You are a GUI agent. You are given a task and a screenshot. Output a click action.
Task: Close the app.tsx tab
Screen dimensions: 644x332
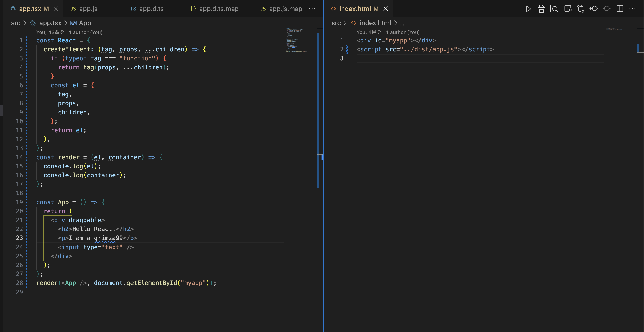coord(56,9)
